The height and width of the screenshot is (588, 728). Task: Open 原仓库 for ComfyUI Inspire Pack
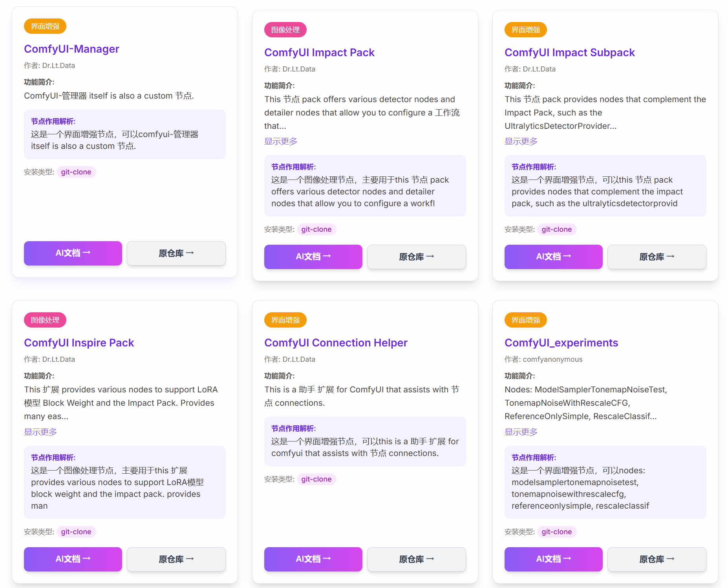[x=176, y=559]
